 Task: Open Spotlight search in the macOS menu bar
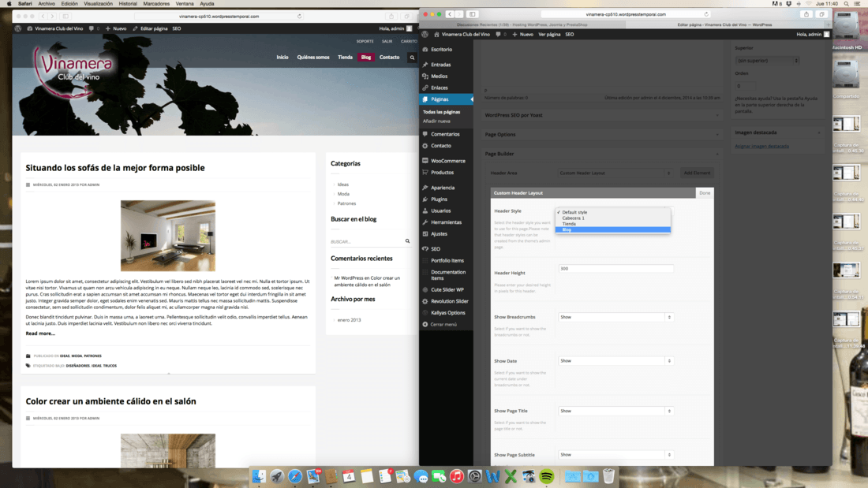pos(847,3)
